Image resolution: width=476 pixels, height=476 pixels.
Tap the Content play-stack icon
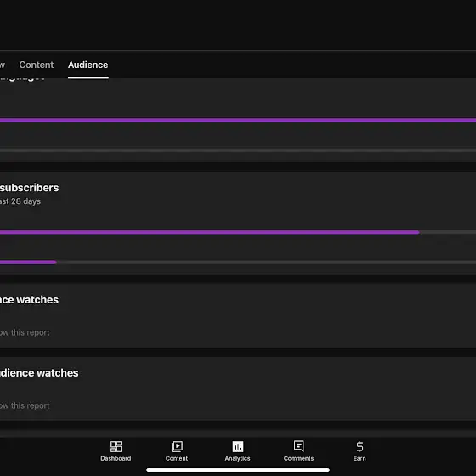(x=177, y=446)
